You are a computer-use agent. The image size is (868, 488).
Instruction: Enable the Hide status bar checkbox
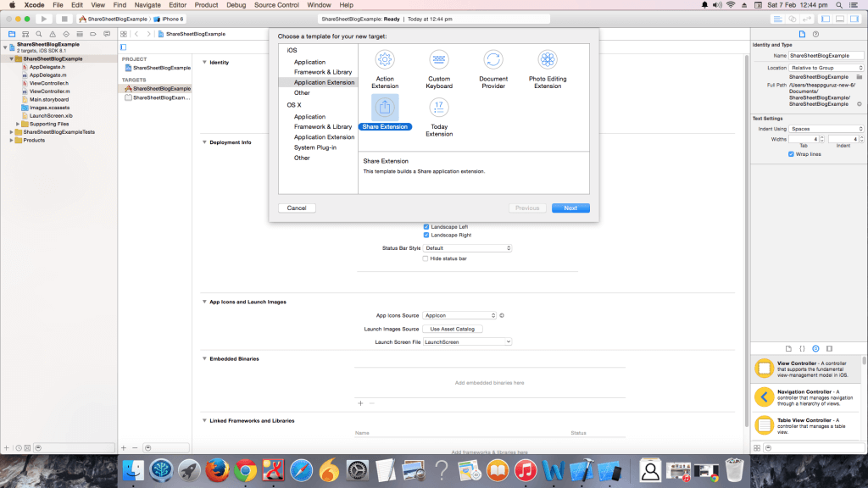point(426,258)
